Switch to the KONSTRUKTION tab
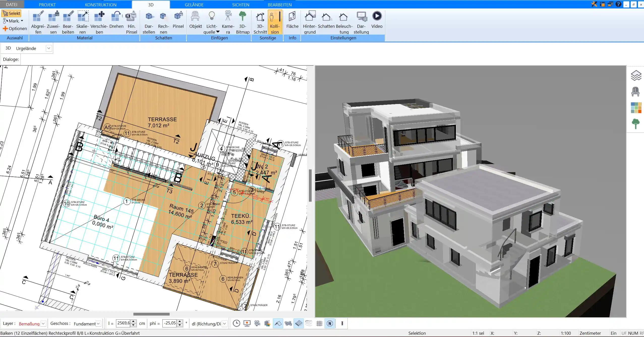The width and height of the screenshot is (644, 337). 101,5
